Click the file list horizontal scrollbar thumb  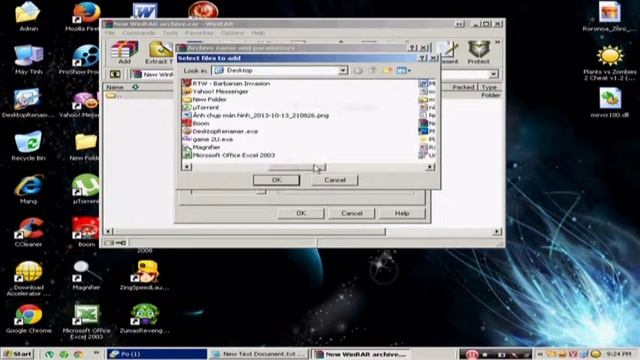click(x=297, y=167)
